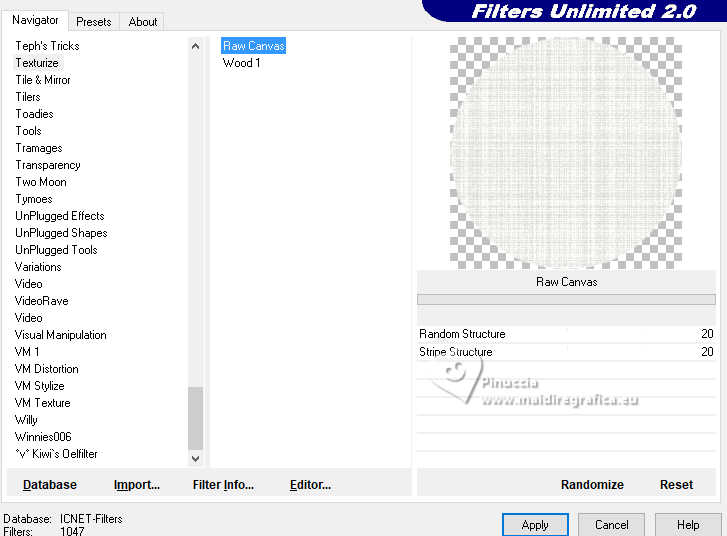This screenshot has width=727, height=536.
Task: Pick Tile & Mirror category
Action: coord(43,80)
